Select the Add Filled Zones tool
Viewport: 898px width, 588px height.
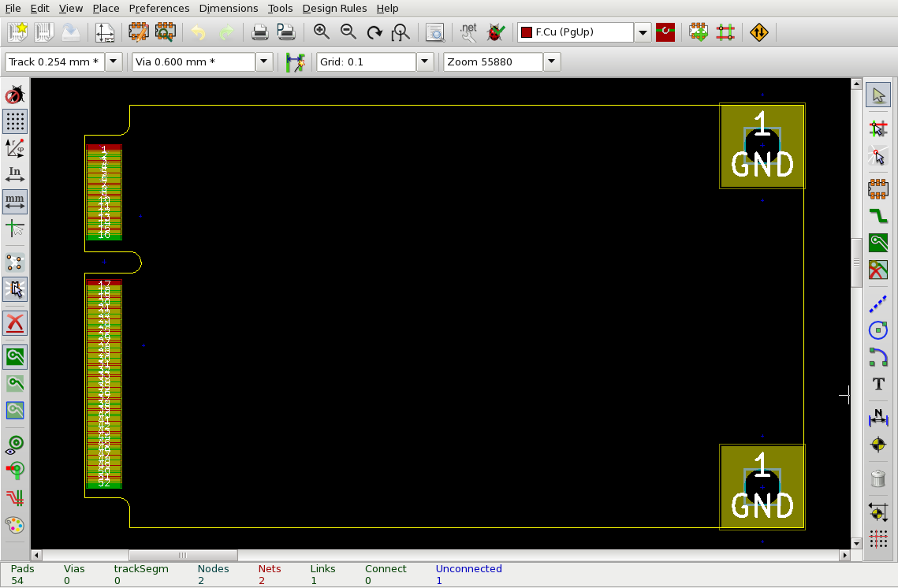click(x=878, y=244)
